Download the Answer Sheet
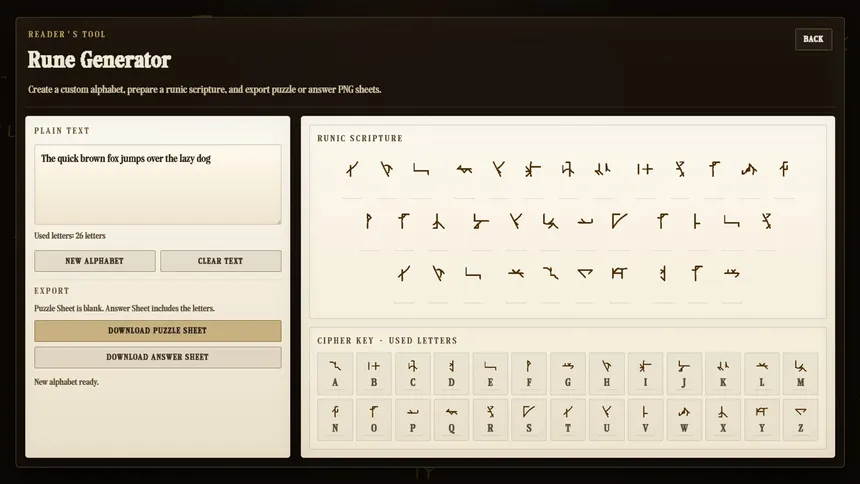 [157, 357]
